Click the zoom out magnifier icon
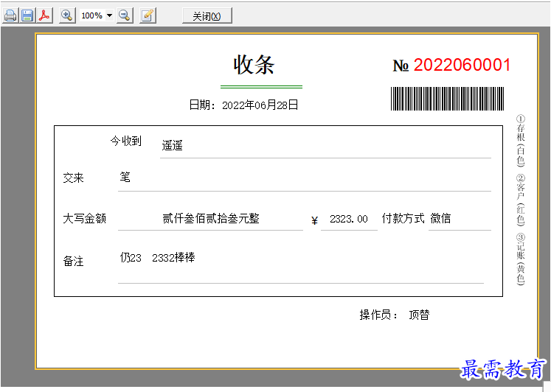The image size is (551, 392). point(125,15)
